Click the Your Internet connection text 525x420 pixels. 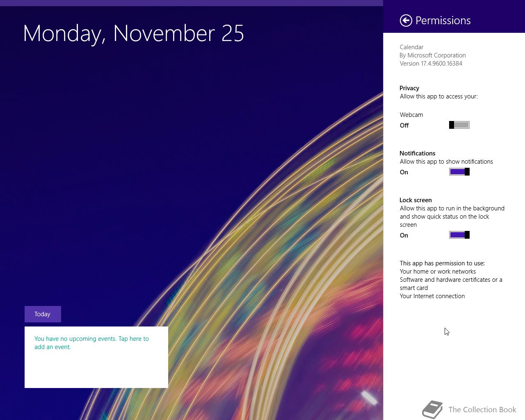[432, 296]
